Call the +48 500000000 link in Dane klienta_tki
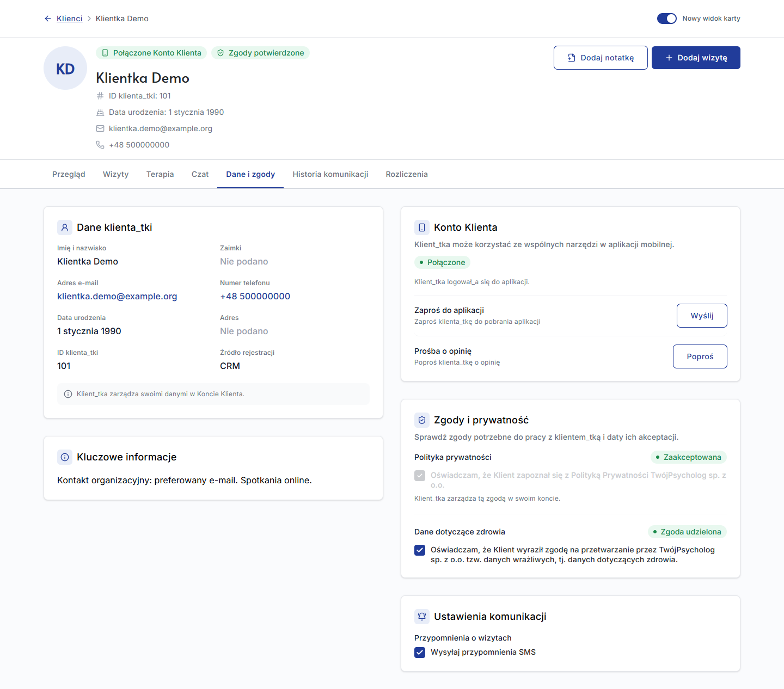The width and height of the screenshot is (784, 689). pyautogui.click(x=255, y=297)
